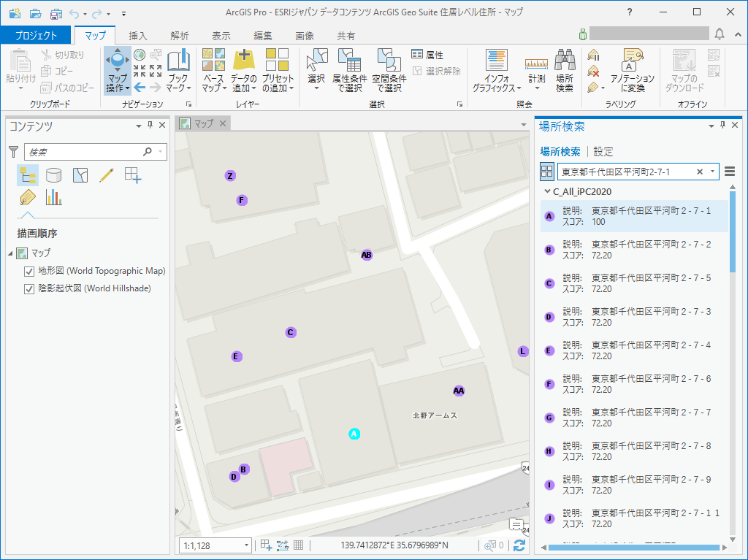Select result 東京都千代田区平河町 2-7-5

[x=634, y=283]
